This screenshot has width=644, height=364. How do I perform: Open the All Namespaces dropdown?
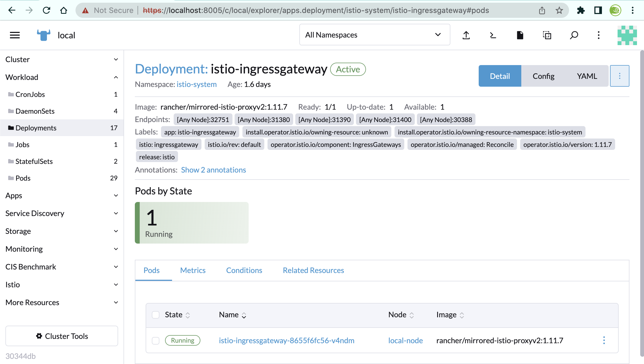tap(374, 35)
